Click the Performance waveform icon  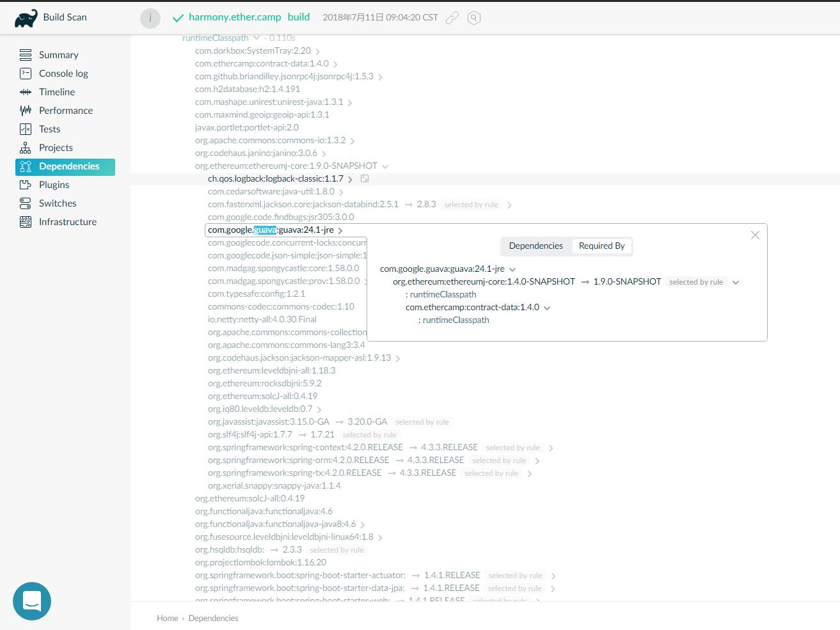click(26, 111)
